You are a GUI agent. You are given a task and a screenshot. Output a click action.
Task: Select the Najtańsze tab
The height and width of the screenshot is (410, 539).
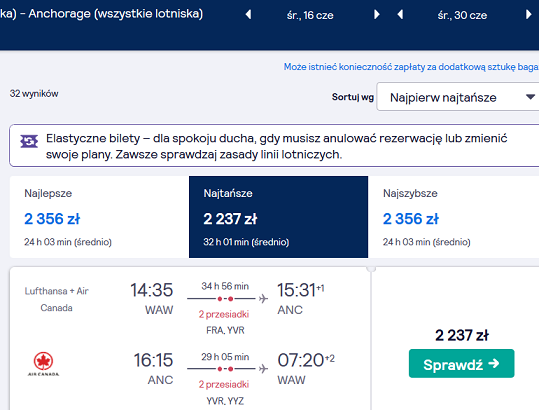pyautogui.click(x=278, y=217)
